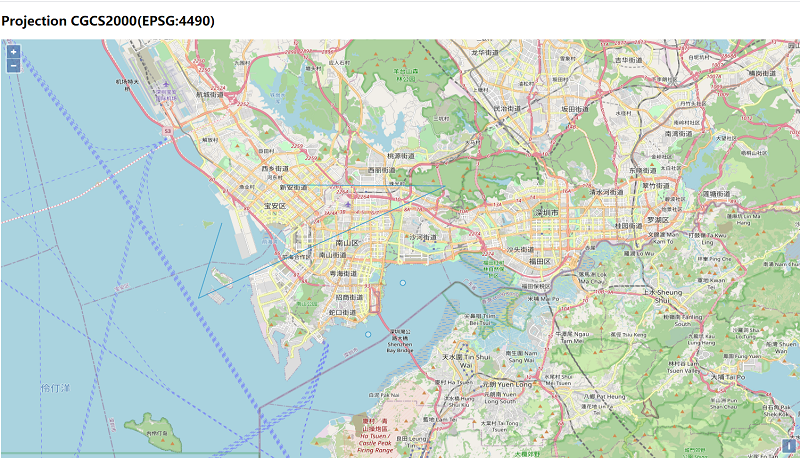
Task: Click the zoom in plus button
Action: pyautogui.click(x=13, y=52)
